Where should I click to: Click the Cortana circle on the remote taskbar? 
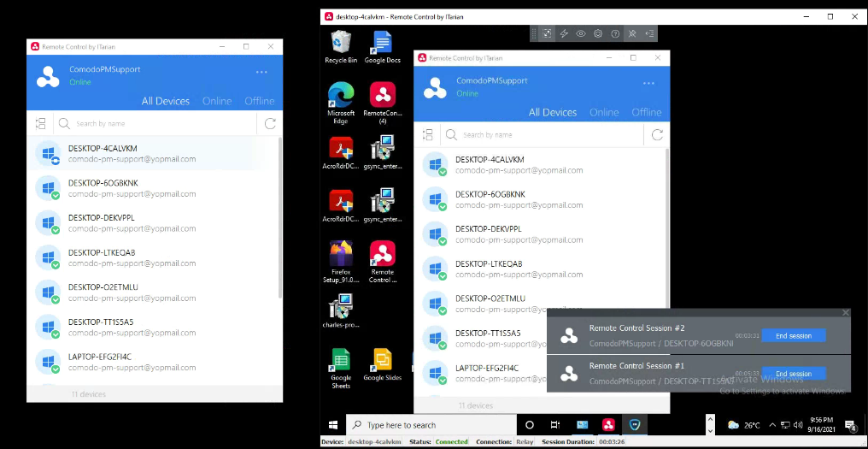529,425
